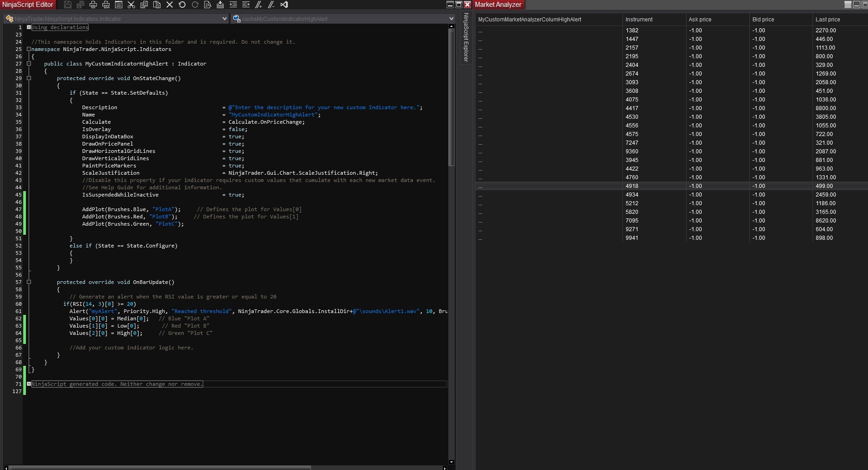This screenshot has width=868, height=470.
Task: Click the Paste icon in toolbar
Action: (x=157, y=5)
